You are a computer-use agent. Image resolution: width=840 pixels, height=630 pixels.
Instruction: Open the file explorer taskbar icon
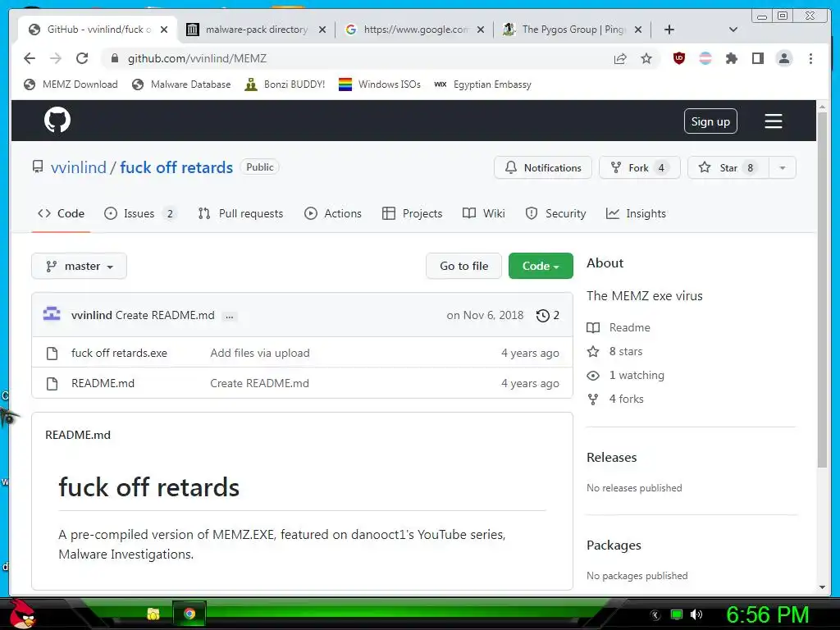point(153,614)
